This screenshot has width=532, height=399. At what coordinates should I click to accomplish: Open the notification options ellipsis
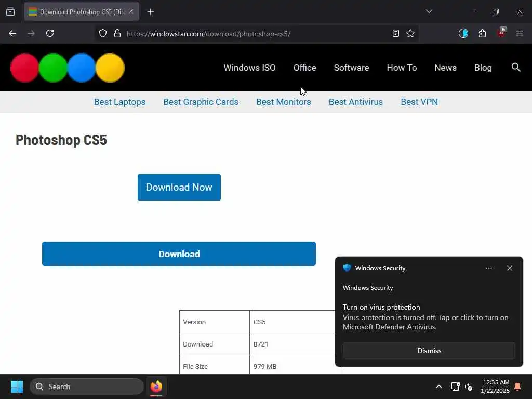pos(488,268)
